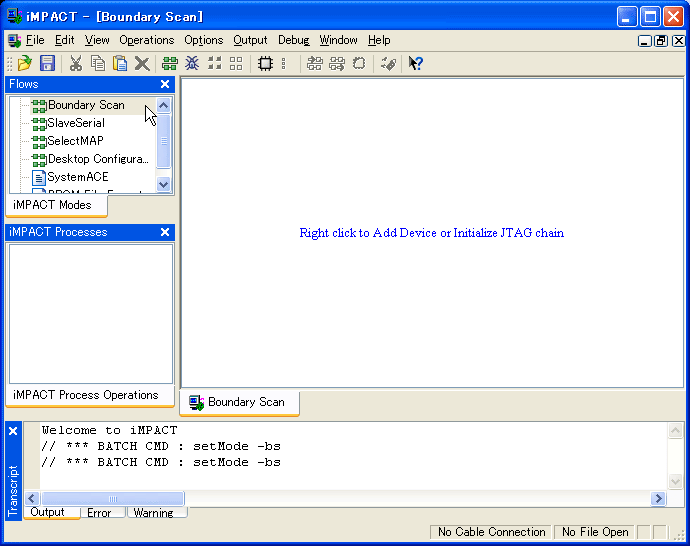Open the View menu
690x546 pixels.
coord(97,40)
